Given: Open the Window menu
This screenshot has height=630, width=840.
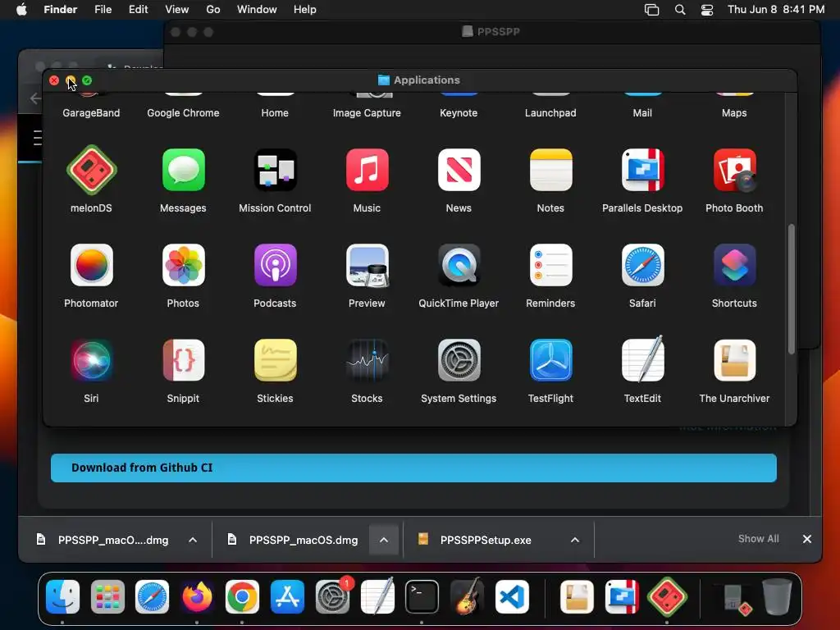Looking at the screenshot, I should point(257,10).
